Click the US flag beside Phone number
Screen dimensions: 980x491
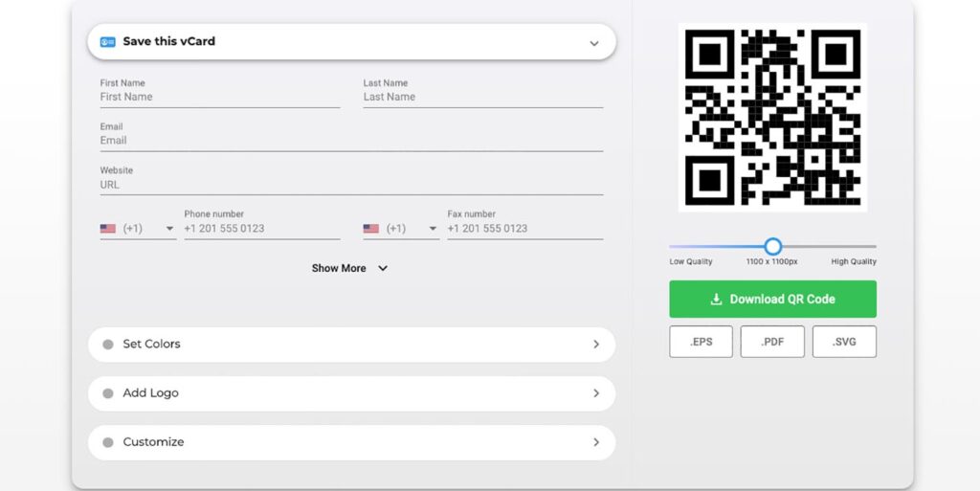pos(108,229)
